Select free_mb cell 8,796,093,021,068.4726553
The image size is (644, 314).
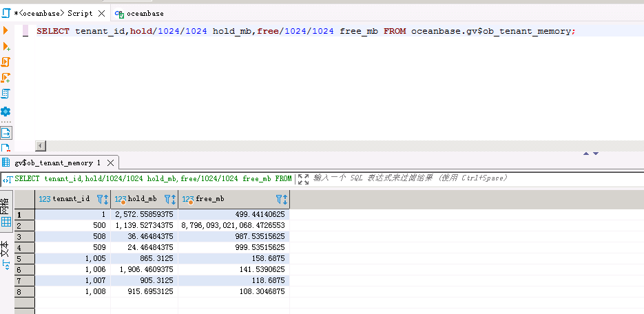pyautogui.click(x=233, y=225)
